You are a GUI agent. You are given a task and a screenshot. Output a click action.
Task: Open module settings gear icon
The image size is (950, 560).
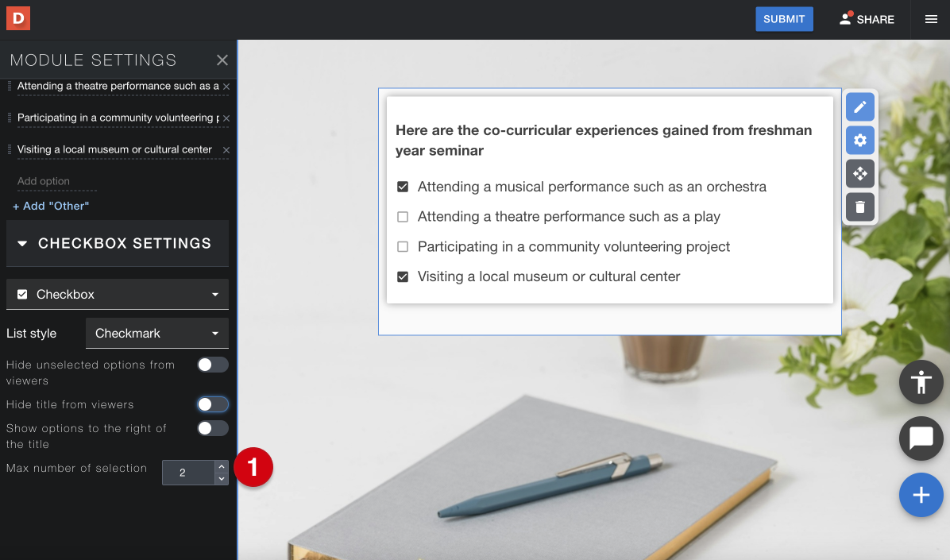[859, 141]
